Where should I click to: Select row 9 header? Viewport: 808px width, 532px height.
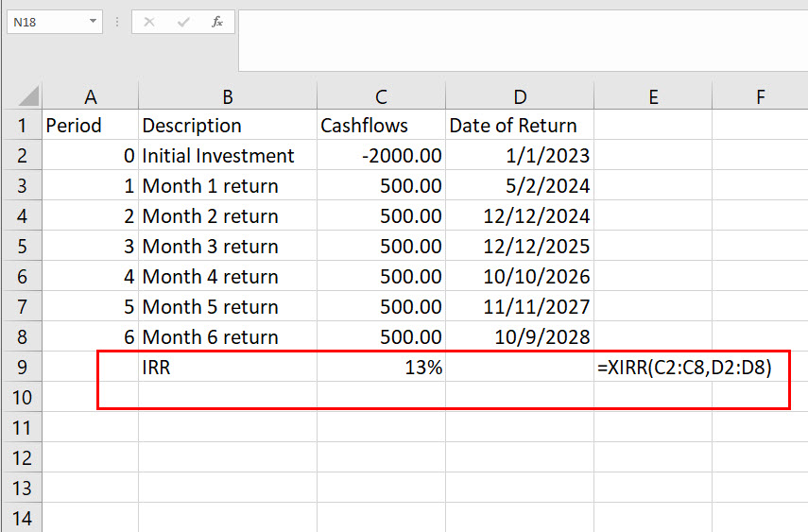pyautogui.click(x=22, y=368)
